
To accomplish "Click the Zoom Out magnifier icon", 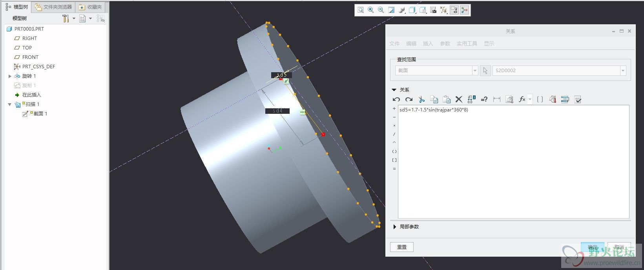I will pos(381,10).
